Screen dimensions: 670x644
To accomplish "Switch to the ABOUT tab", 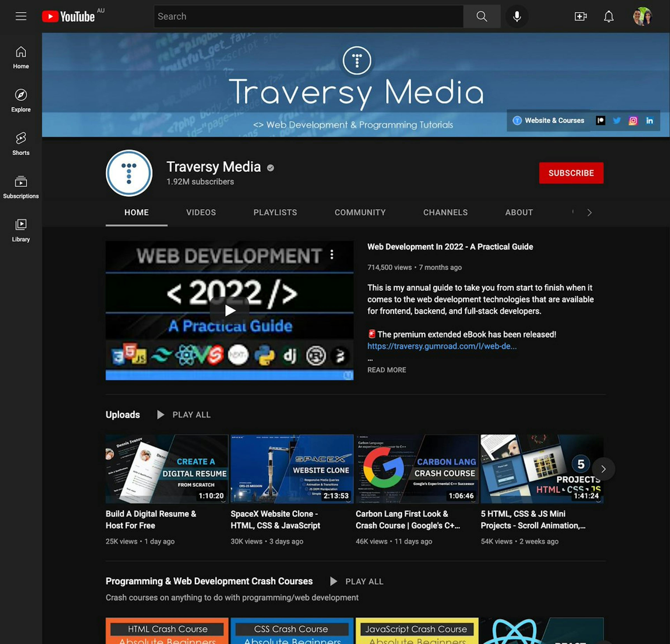I will (x=519, y=212).
